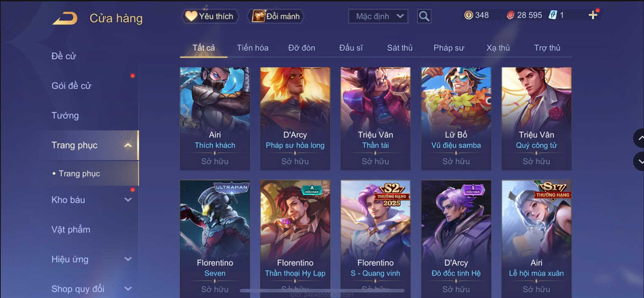644x298 pixels.
Task: Click the gold coin balance icon
Action: click(468, 15)
